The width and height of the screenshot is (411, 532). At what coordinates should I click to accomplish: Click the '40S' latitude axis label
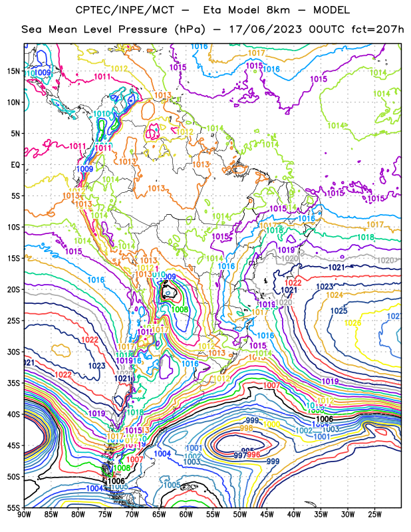coord(14,414)
